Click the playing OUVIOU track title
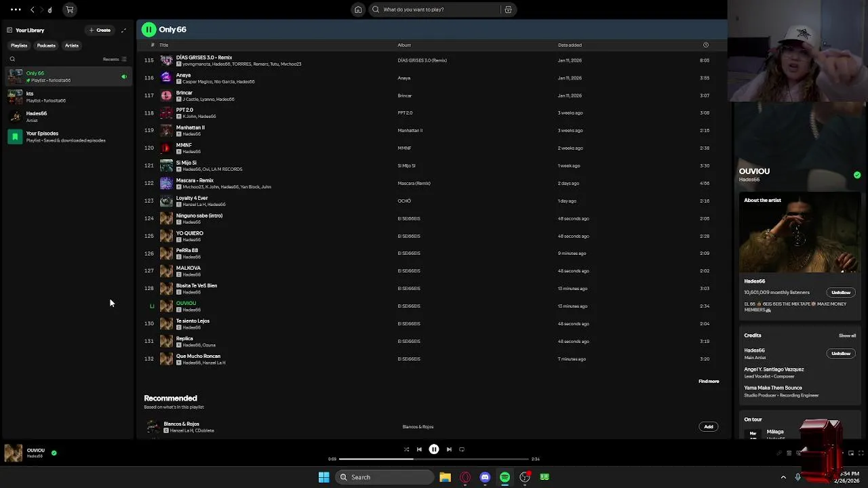 [186, 303]
